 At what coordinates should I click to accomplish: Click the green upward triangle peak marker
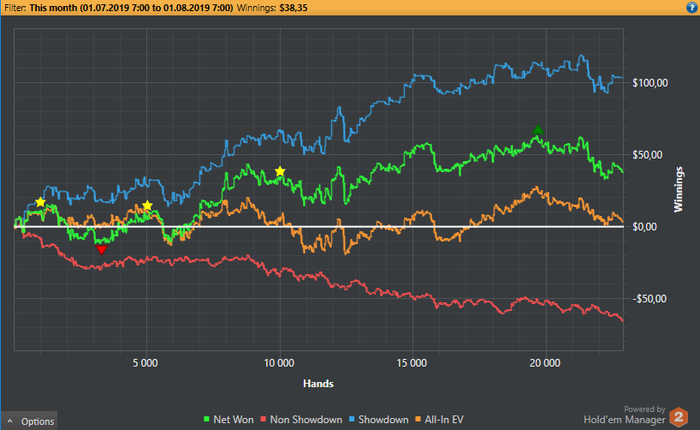(x=538, y=129)
